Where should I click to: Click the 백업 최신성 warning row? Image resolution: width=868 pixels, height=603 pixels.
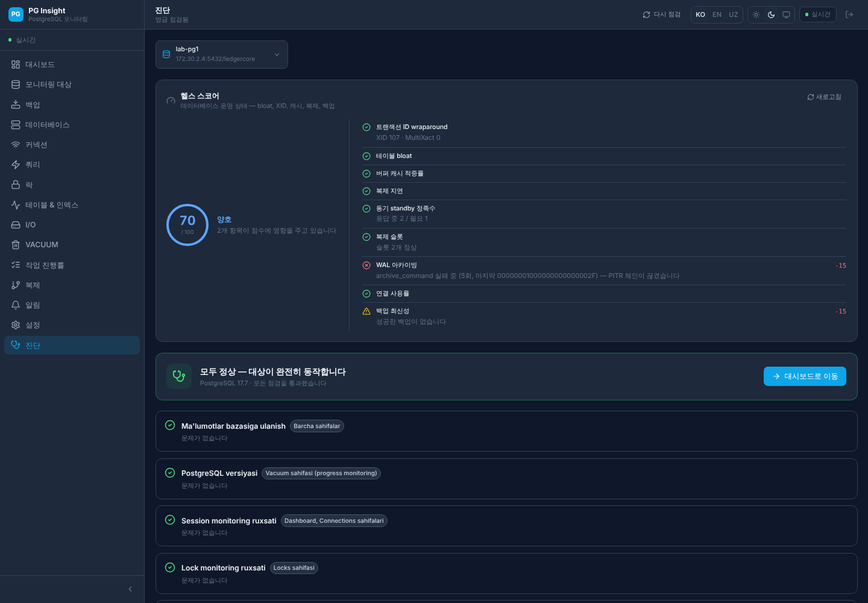(x=604, y=317)
